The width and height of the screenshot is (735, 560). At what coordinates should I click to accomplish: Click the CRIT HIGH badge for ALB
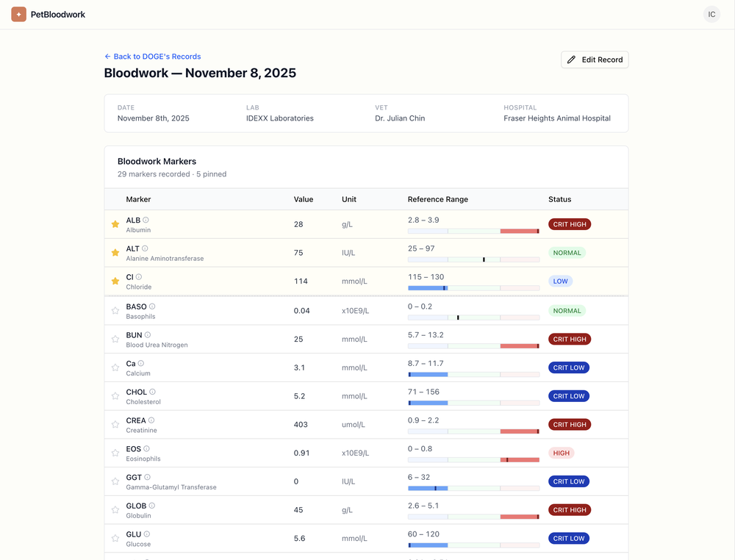570,224
